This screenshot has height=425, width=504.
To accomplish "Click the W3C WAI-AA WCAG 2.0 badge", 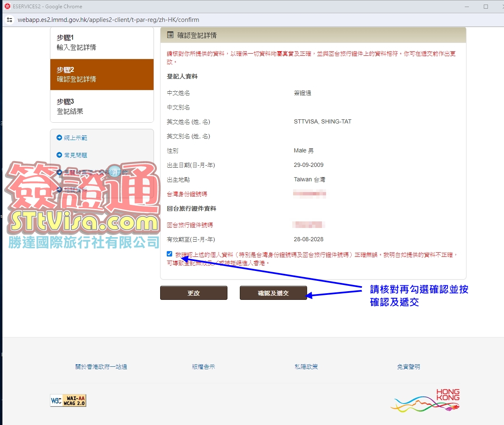I will click(68, 401).
